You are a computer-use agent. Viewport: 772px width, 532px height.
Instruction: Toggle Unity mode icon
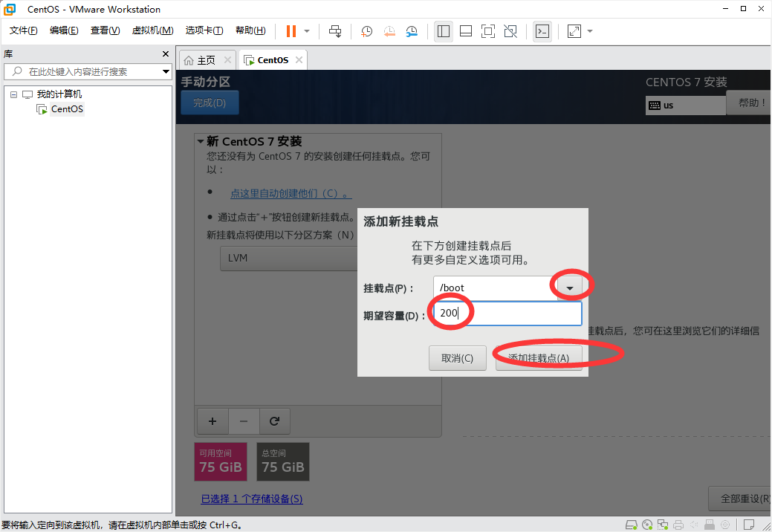click(510, 31)
